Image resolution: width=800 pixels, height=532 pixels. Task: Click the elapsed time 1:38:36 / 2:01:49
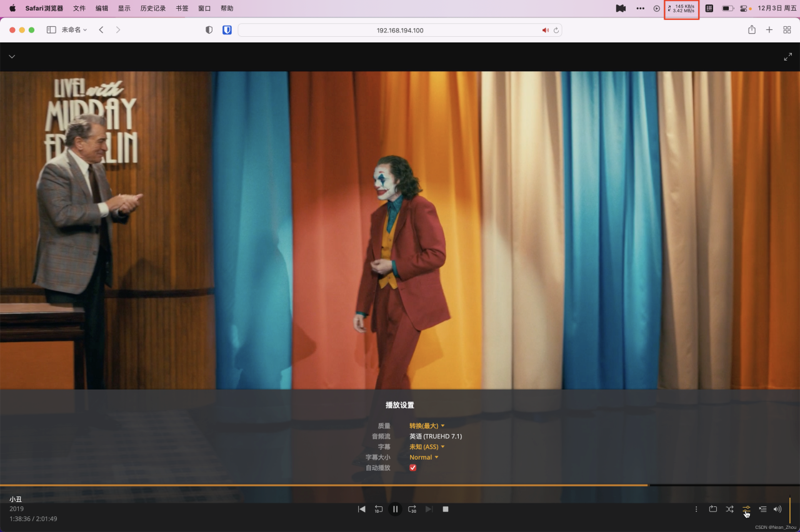33,519
